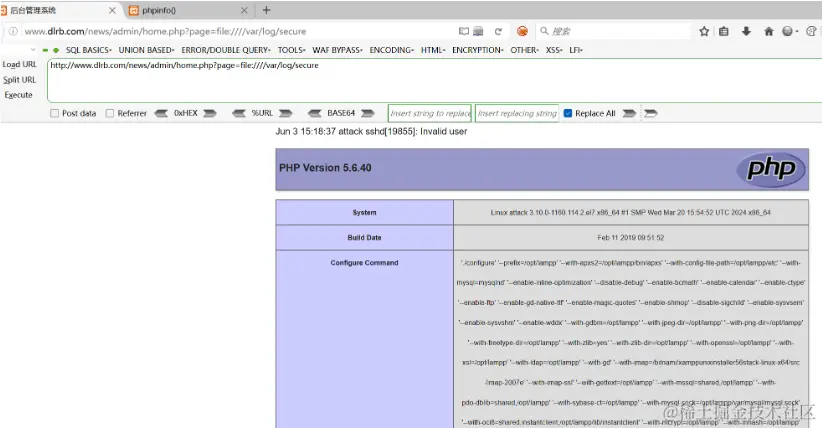This screenshot has height=428, width=822.
Task: Open ENCODING dropdown menu
Action: [392, 50]
